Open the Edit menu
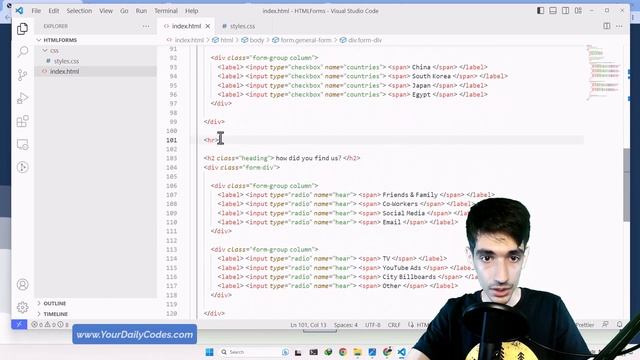This screenshot has height=360, width=640. [53, 11]
